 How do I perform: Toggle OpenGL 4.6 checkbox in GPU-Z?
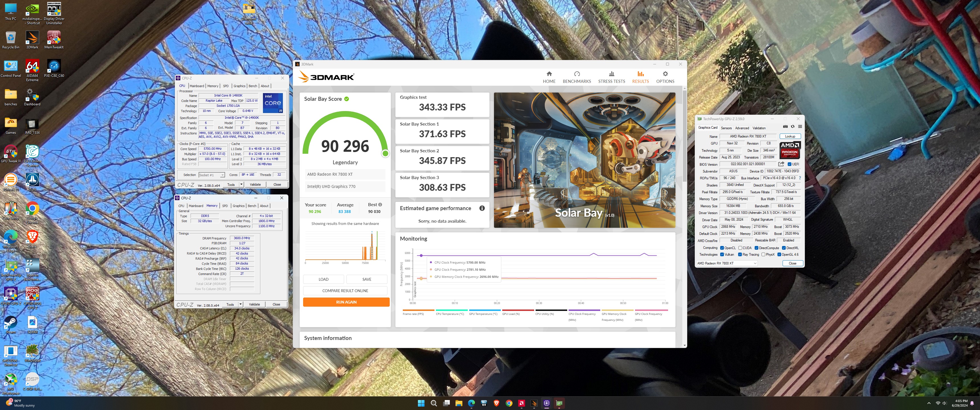coord(779,255)
